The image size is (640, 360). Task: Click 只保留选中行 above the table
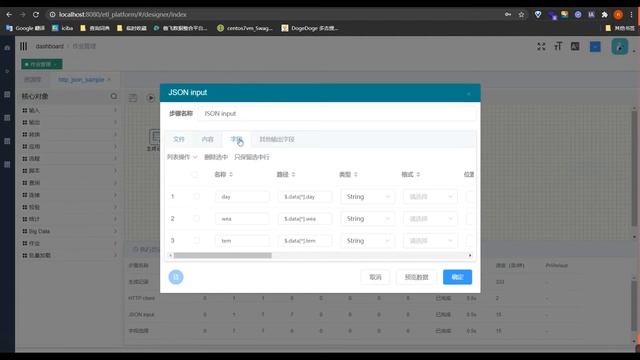pos(252,157)
